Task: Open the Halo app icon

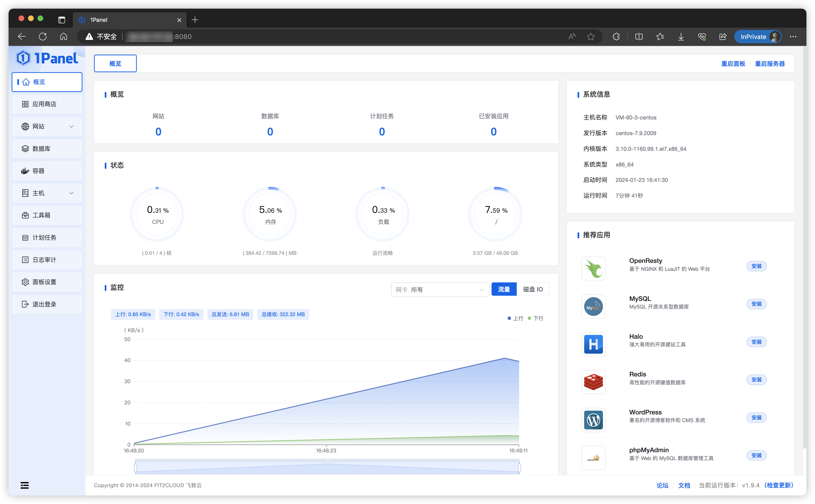Action: 593,344
